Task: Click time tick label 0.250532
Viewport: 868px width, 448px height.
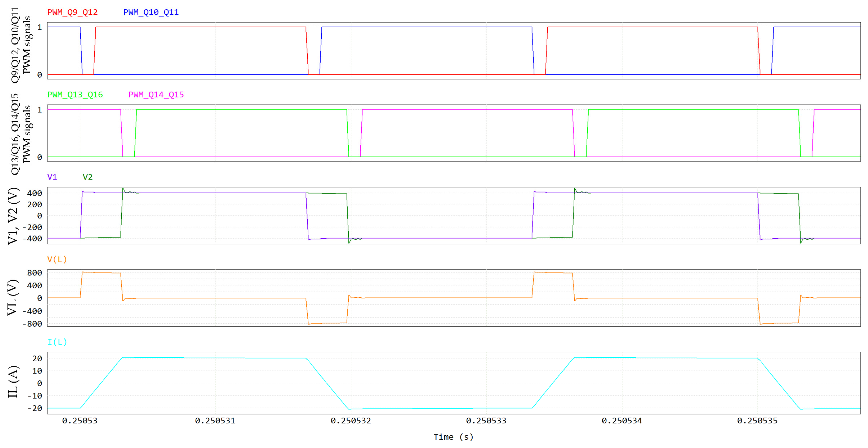Action: [x=350, y=421]
